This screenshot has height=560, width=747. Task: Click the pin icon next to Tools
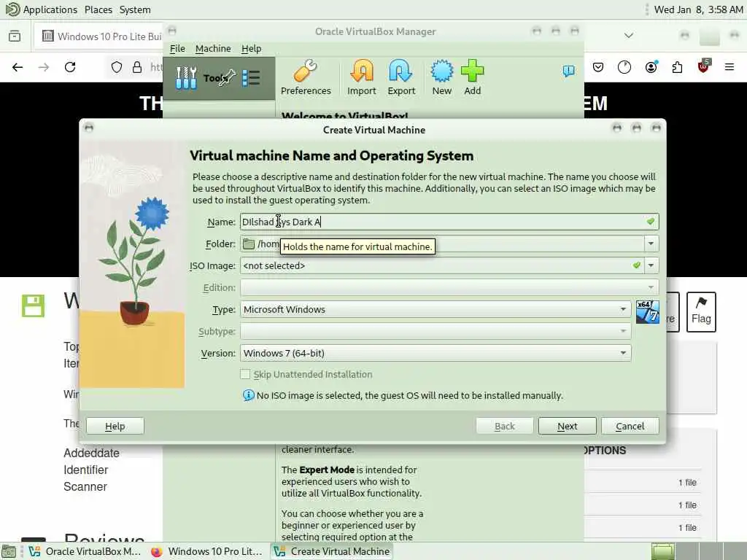point(227,77)
